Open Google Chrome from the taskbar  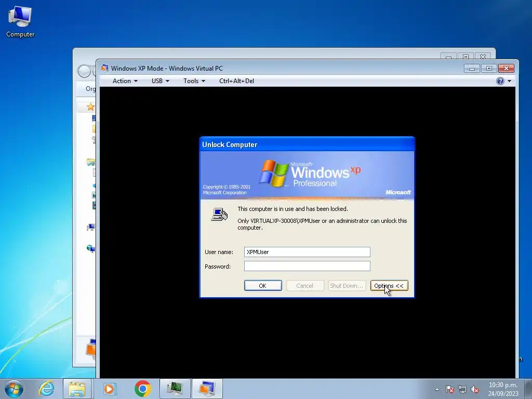pyautogui.click(x=142, y=389)
